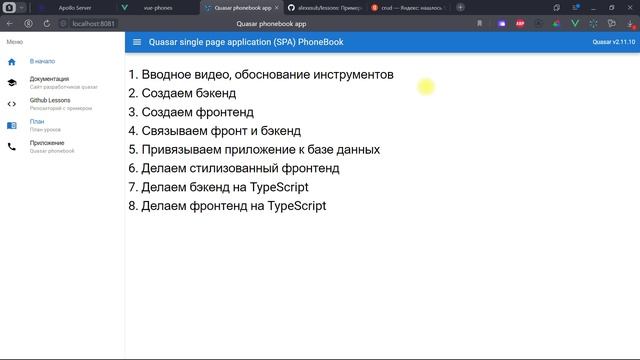This screenshot has width=640, height=360.
Task: Bookmark the page with the bookmark icon
Action: (480, 24)
